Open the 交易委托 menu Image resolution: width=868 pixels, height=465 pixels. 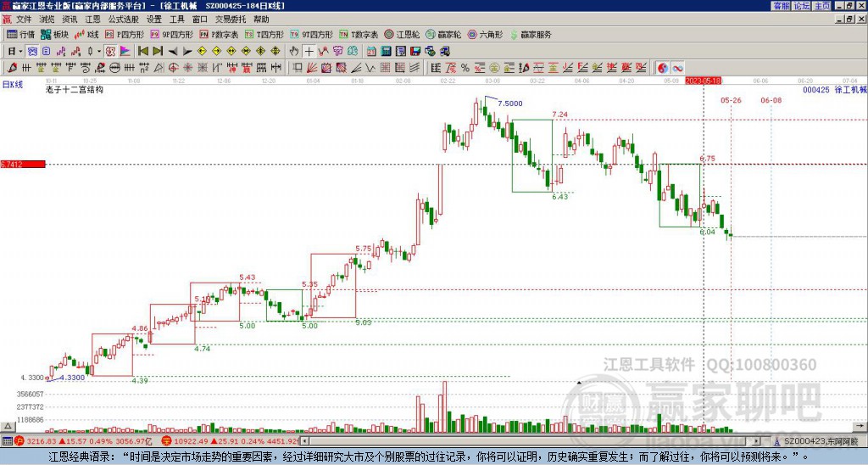coord(231,20)
